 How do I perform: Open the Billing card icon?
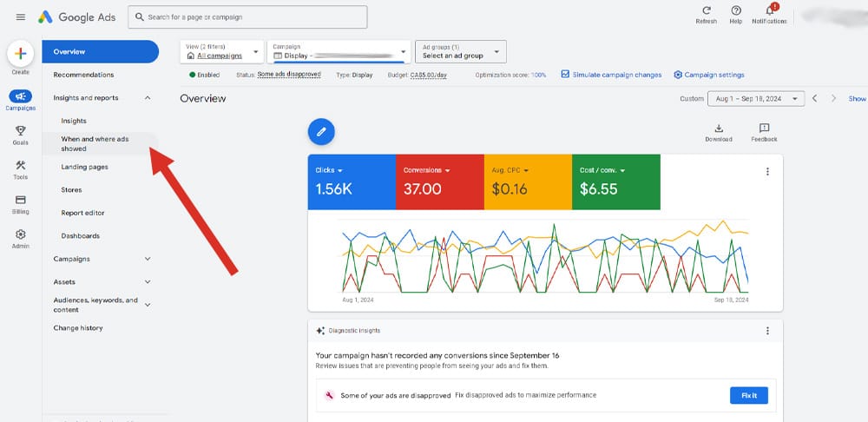tap(21, 200)
